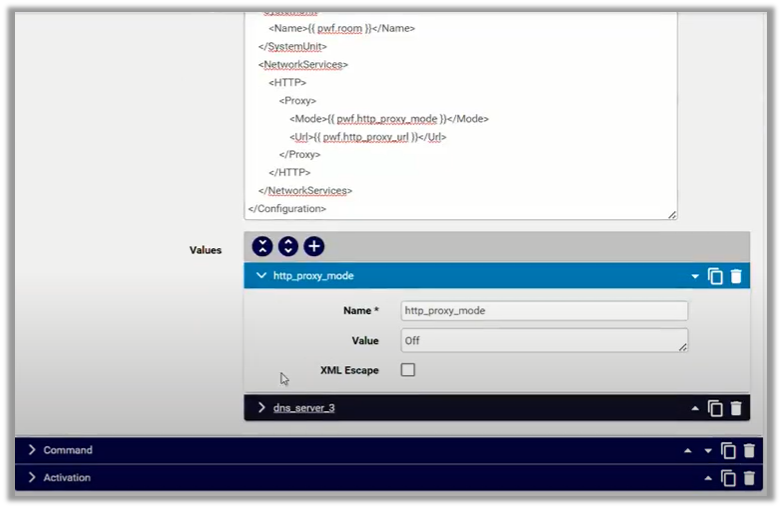Click the dns_server_3 label text
The width and height of the screenshot is (782, 508).
(x=304, y=408)
